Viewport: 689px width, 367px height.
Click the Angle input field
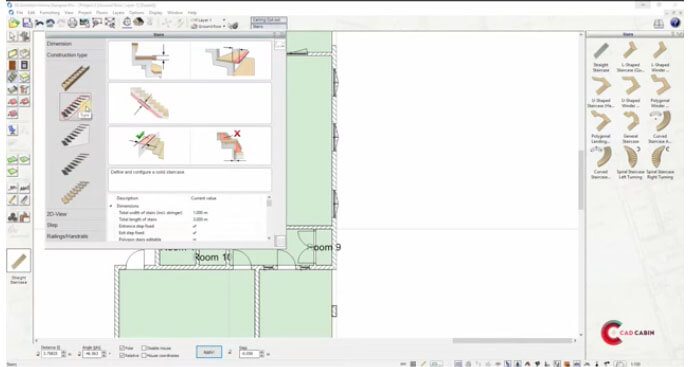click(91, 353)
